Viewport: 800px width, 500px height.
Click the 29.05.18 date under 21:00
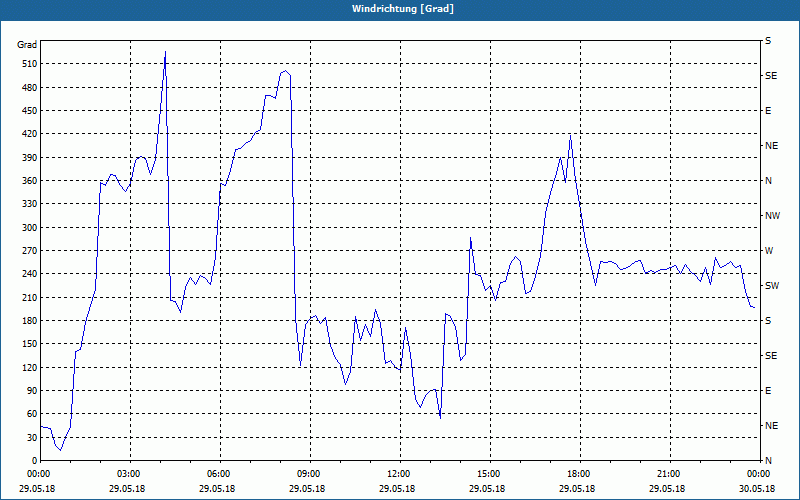pos(667,489)
